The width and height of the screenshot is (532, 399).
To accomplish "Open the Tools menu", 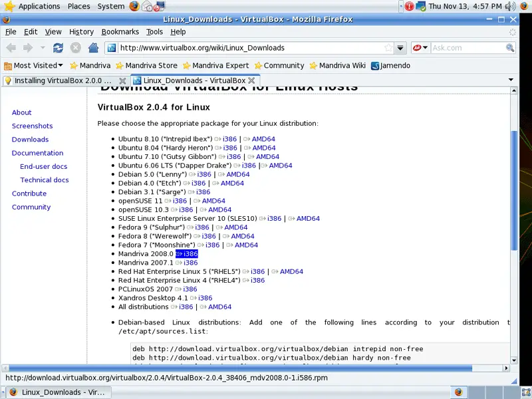I will (x=154, y=32).
